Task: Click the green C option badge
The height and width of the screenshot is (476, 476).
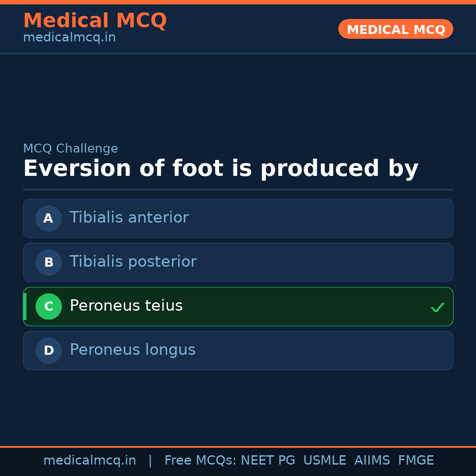Action: click(48, 306)
